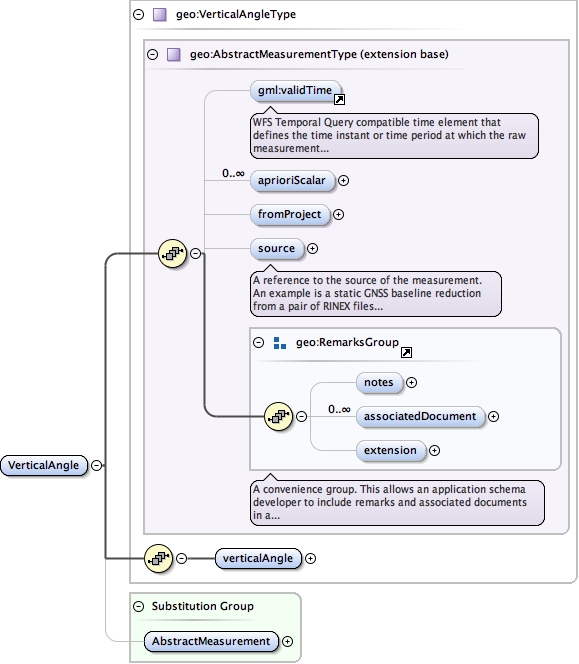Image resolution: width=579 pixels, height=664 pixels.
Task: Select the AbstractMeasurement element node
Action: 211,641
